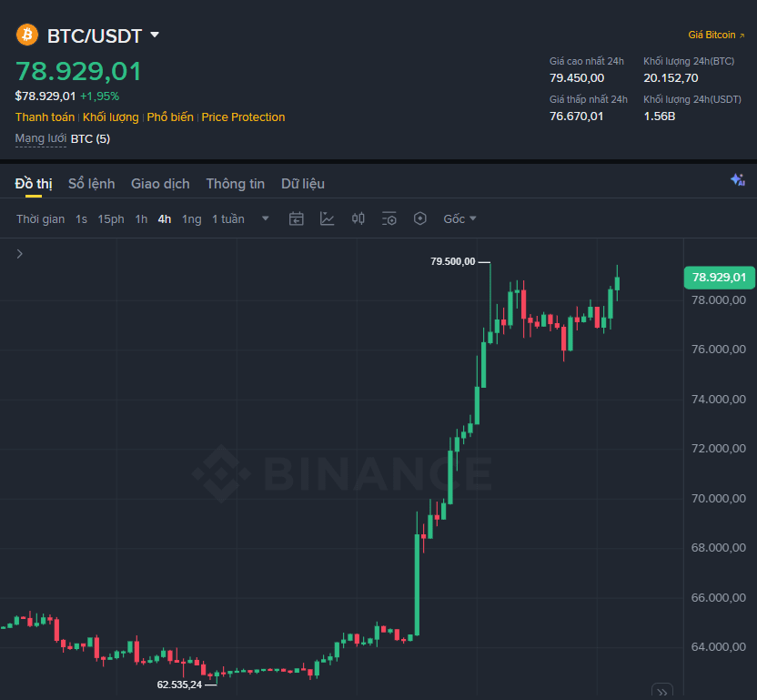Click the 62.535,24 low marker label
This screenshot has height=700, width=757.
coord(179,685)
